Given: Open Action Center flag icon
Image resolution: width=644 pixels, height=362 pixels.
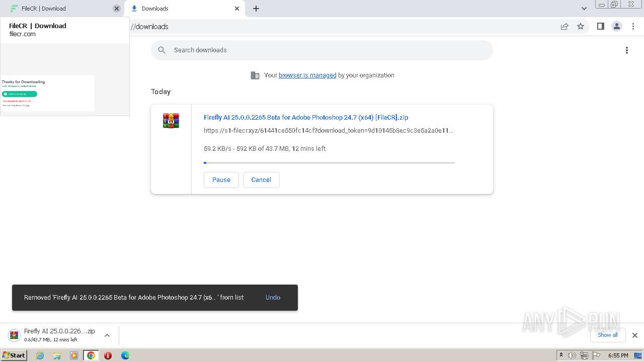Looking at the screenshot, I should pyautogui.click(x=596, y=355).
